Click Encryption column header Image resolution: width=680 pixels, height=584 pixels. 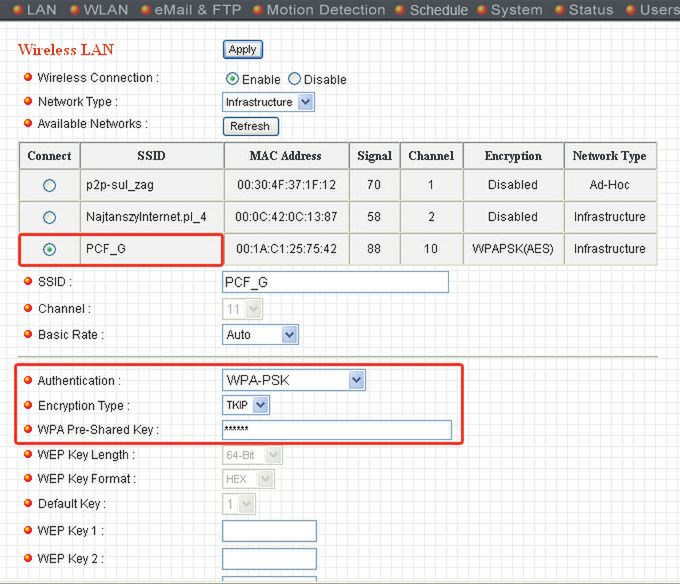click(513, 156)
